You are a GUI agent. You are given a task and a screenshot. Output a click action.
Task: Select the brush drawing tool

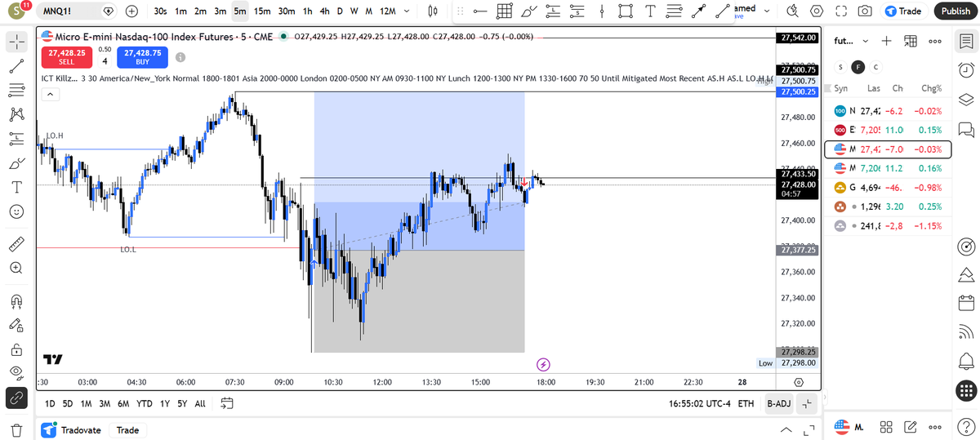coord(16,163)
